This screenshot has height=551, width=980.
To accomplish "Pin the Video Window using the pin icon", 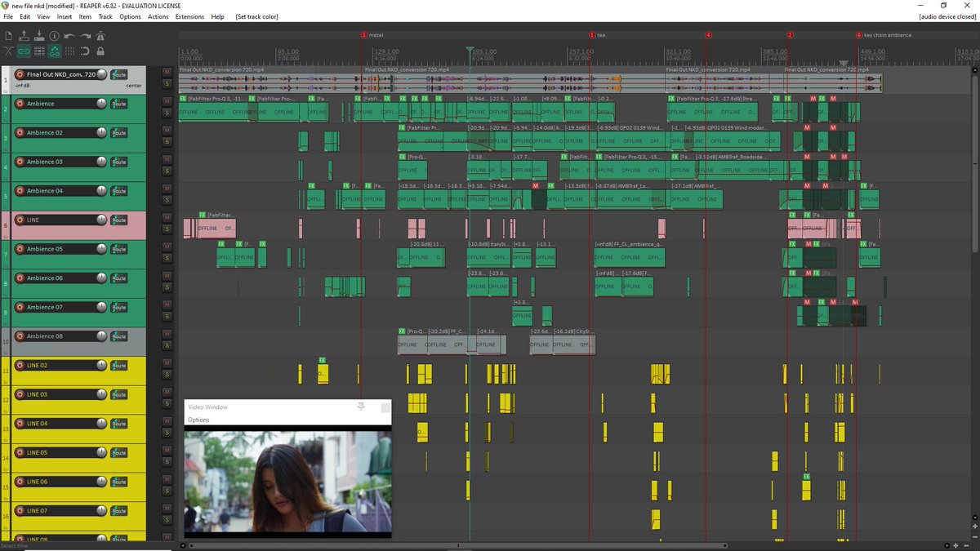I will pos(361,407).
